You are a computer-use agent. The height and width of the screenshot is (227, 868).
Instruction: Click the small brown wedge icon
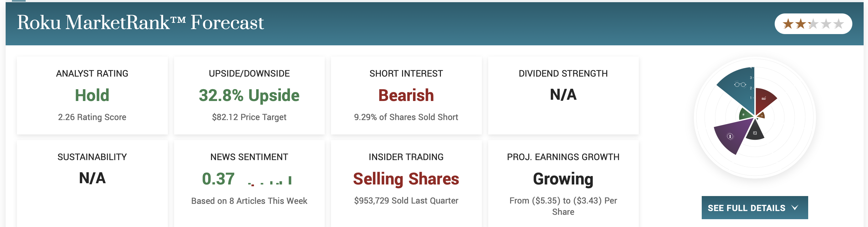(762, 116)
